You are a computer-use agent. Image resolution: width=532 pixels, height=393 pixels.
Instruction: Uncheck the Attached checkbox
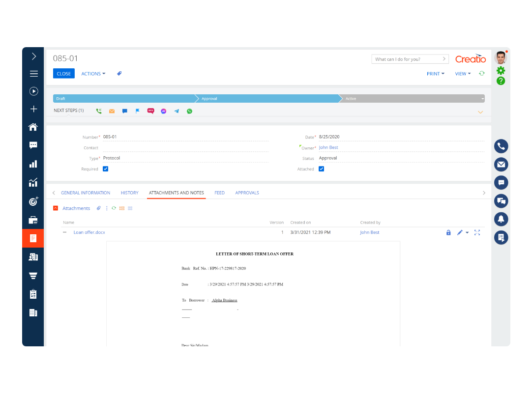point(321,169)
